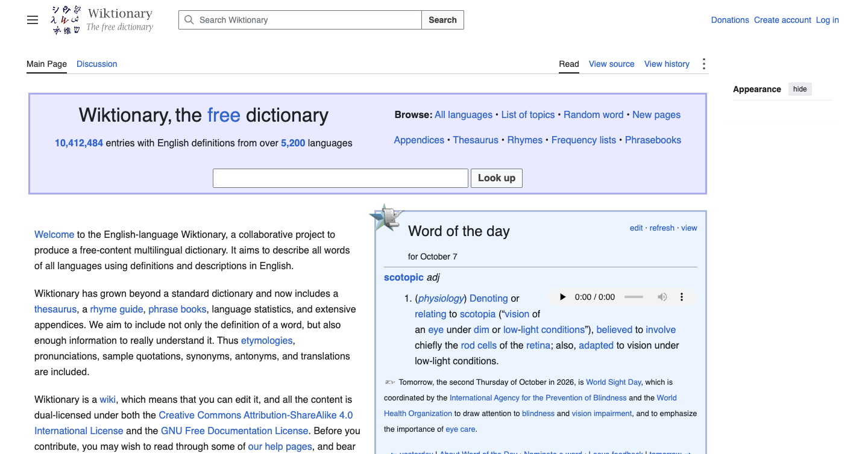
Task: Open the scotopic word entry
Action: pyautogui.click(x=404, y=278)
